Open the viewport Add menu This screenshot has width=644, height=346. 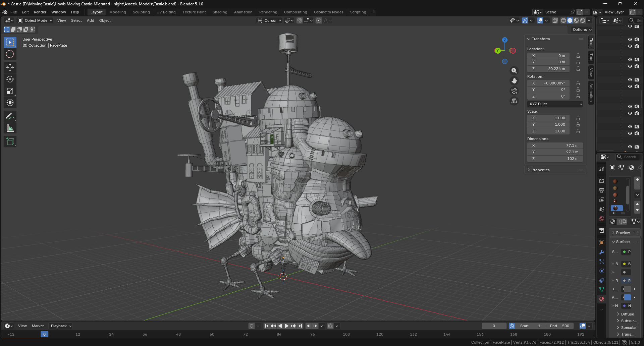pos(91,20)
